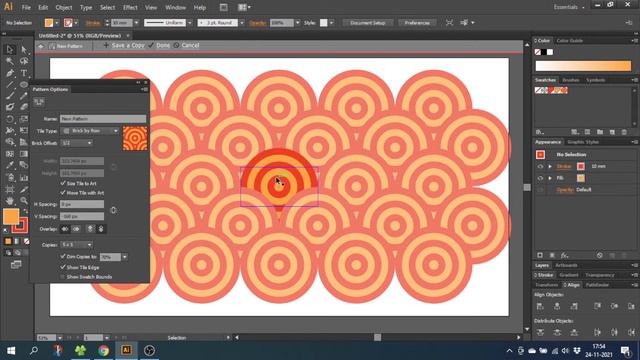Open the Object menu

pos(64,7)
